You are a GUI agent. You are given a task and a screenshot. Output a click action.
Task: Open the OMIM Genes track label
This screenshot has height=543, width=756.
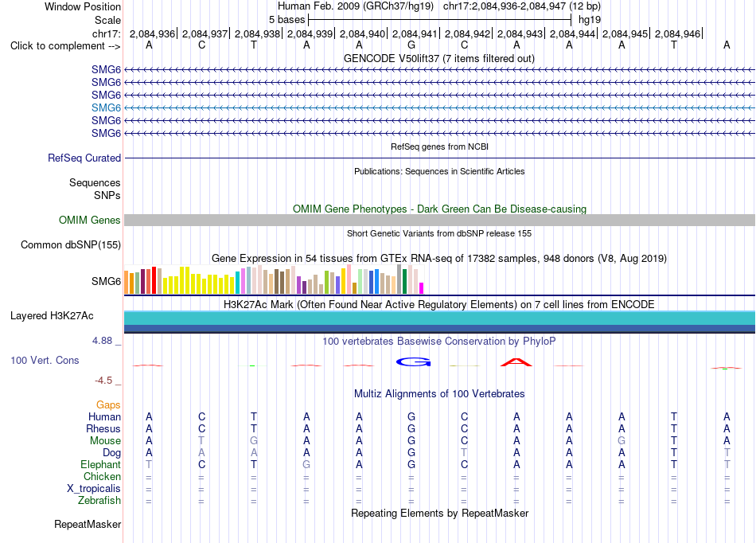pyautogui.click(x=89, y=220)
